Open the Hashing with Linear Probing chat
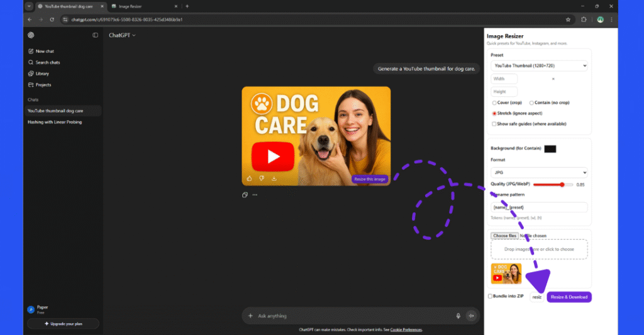The height and width of the screenshot is (335, 644). pyautogui.click(x=55, y=122)
